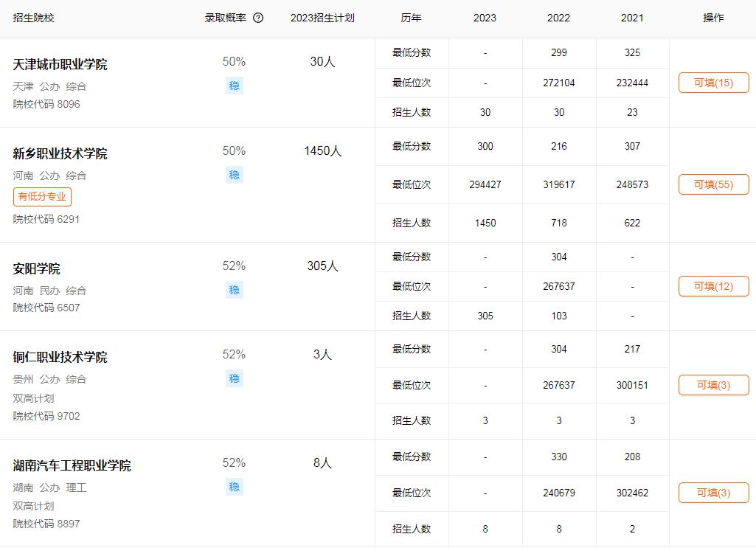Click the 可填(55) button for 新乡职业技术学院

tap(713, 184)
